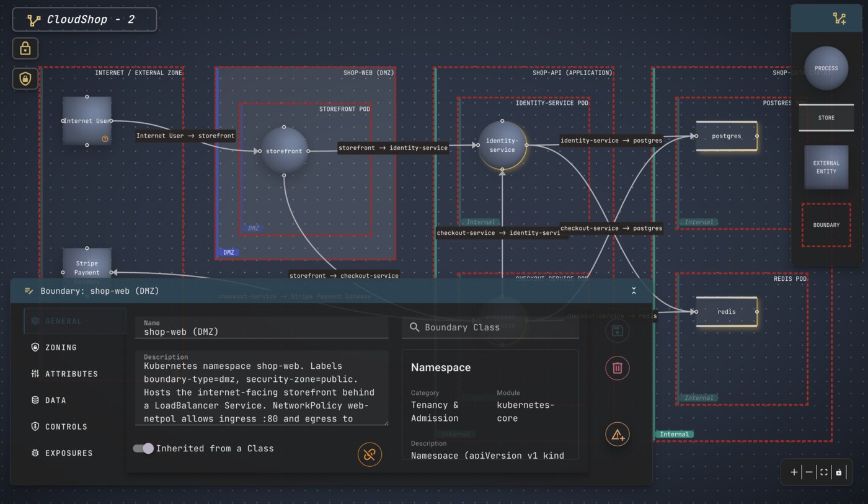Screen dimensions: 868x504
Task: Select the Store stencil in the palette
Action: pos(826,118)
